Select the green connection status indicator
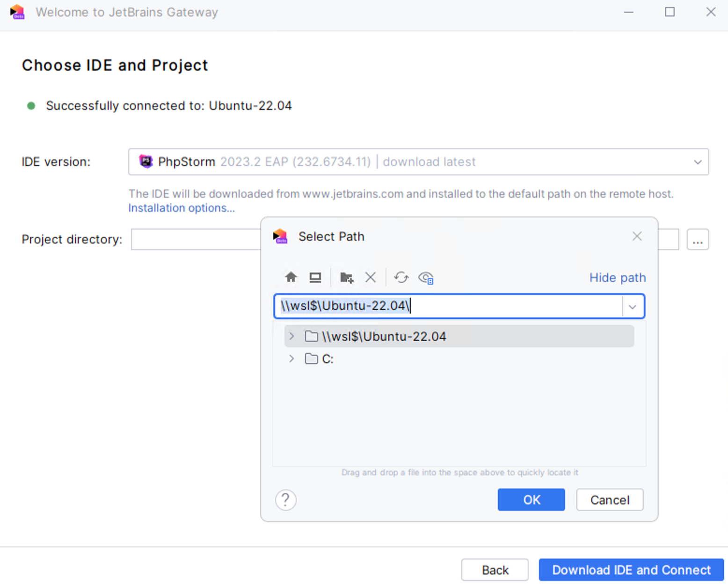 click(x=31, y=106)
